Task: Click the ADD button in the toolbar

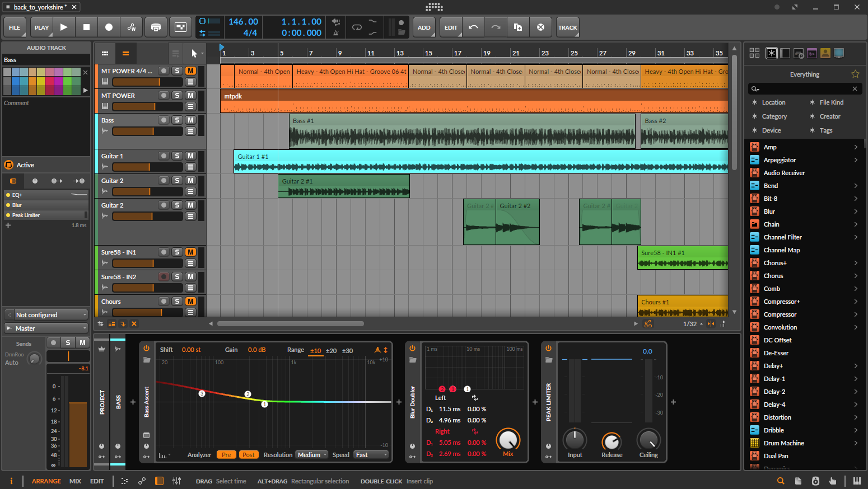Action: click(424, 27)
